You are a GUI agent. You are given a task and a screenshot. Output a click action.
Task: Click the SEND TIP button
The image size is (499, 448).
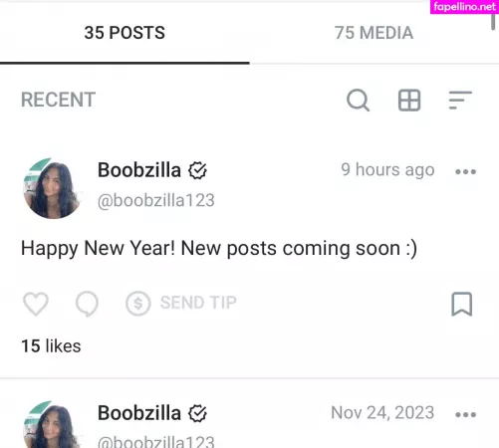click(x=181, y=303)
